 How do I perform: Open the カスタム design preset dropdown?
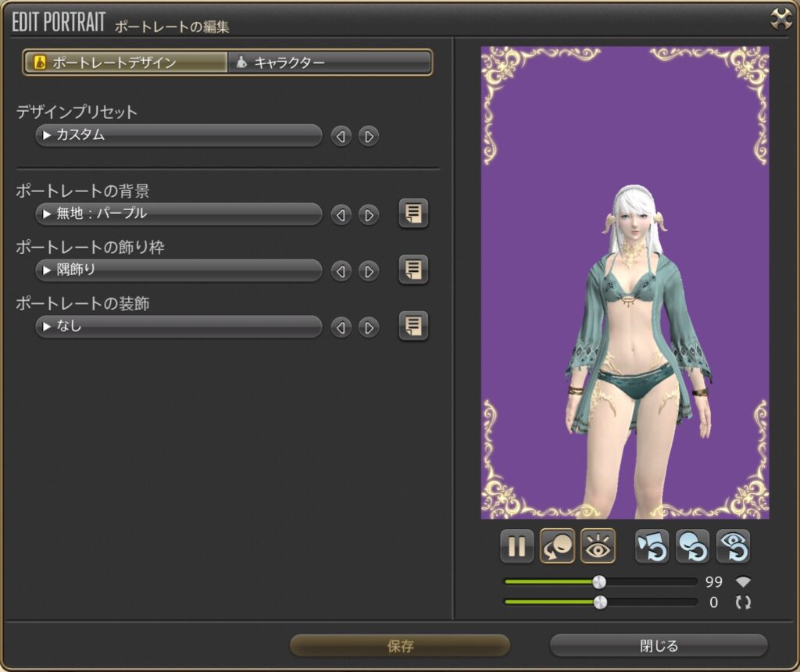coord(179,135)
